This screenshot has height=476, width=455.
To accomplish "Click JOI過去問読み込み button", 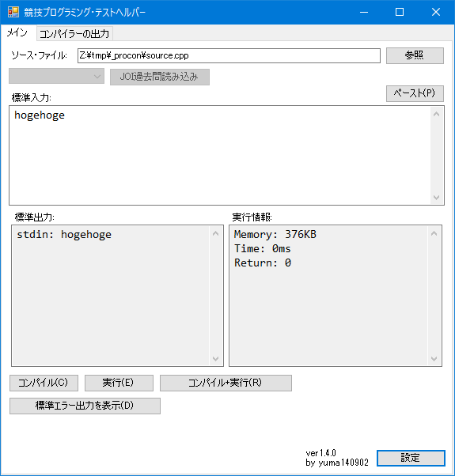I will 160,77.
